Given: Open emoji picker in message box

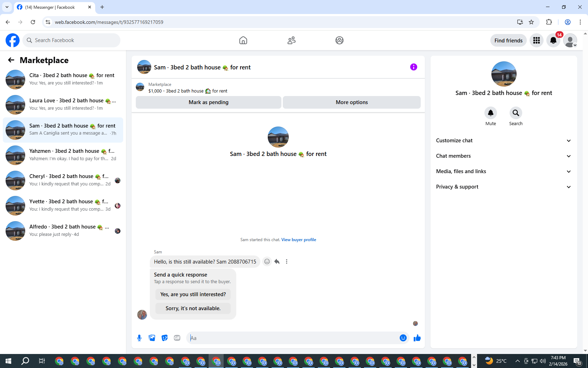Looking at the screenshot, I should click(x=403, y=338).
